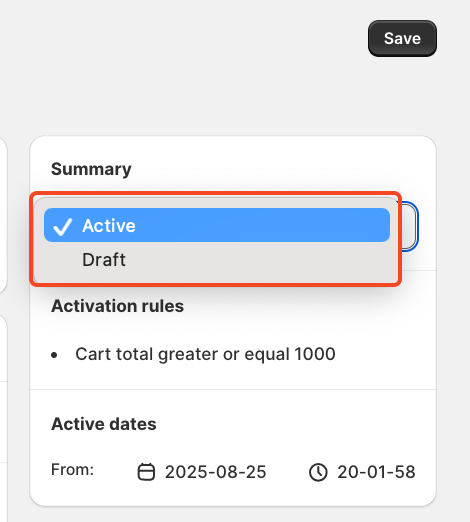Viewport: 470px width, 522px height.
Task: Click the partially visible card at left edge
Action: [3, 215]
